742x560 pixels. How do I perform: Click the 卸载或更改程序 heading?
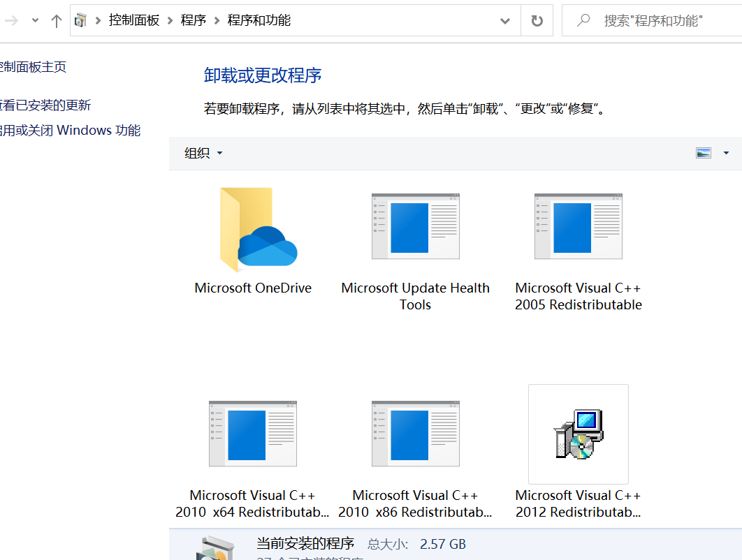tap(263, 75)
